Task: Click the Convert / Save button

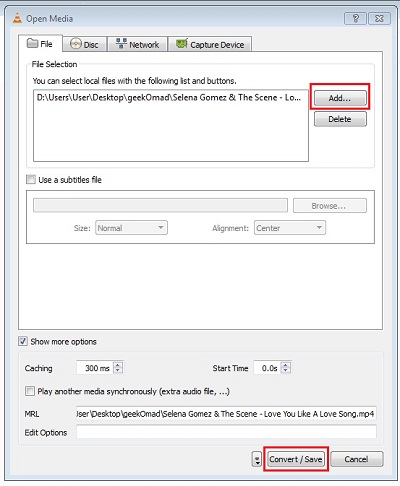Action: click(296, 459)
